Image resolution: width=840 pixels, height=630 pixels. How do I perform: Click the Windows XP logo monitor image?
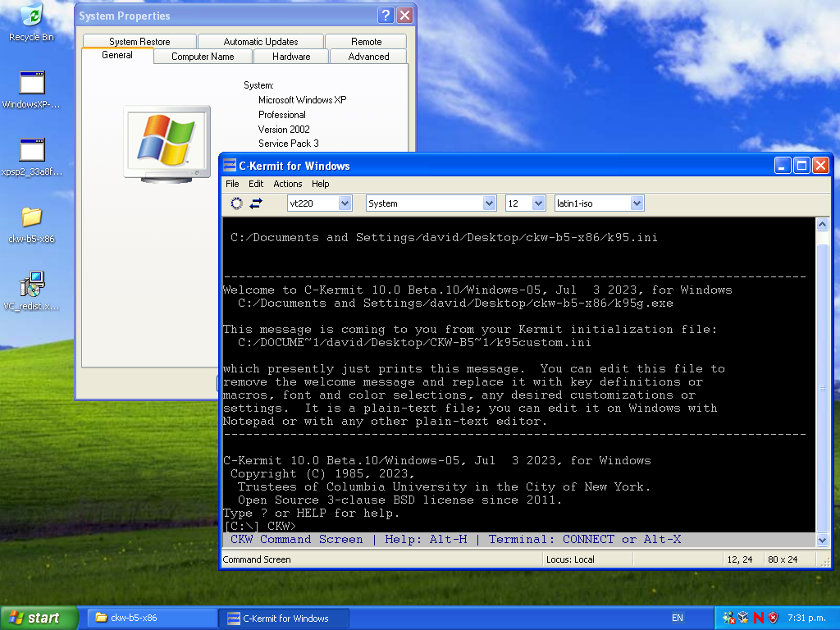pos(167,144)
